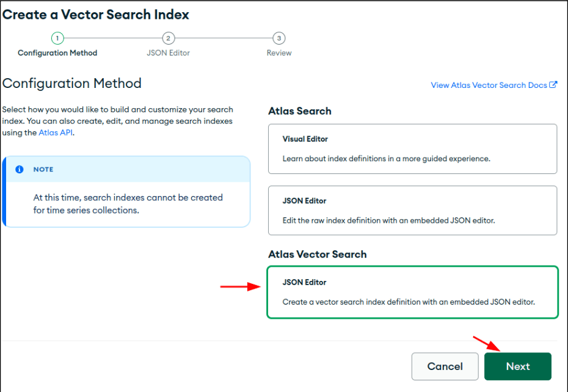Click the green Next button
This screenshot has height=392, width=568.
(517, 366)
